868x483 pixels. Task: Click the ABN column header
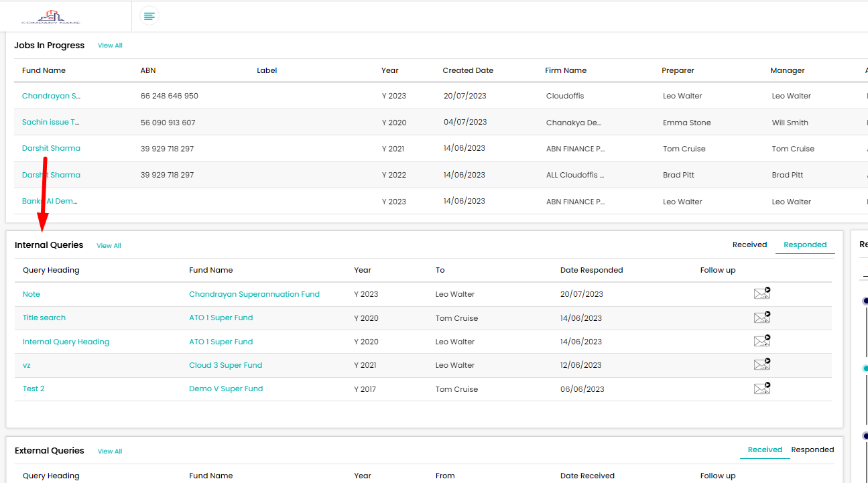pos(148,70)
